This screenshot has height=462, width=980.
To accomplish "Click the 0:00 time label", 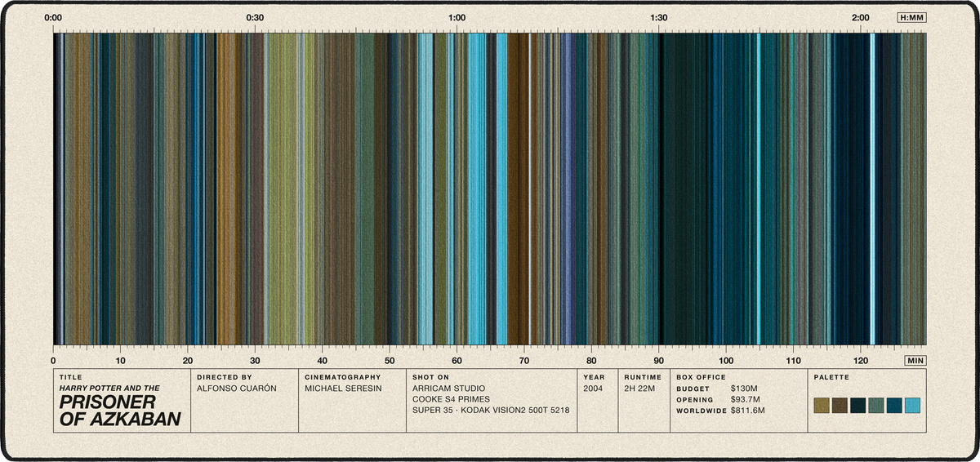I will pyautogui.click(x=54, y=17).
